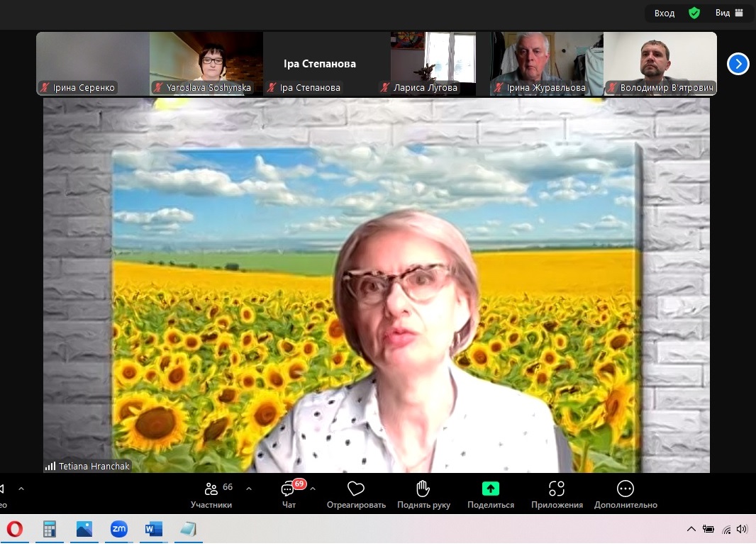Open the Дополнительно more options menu
Viewport: 756px width, 546px height.
pyautogui.click(x=625, y=489)
